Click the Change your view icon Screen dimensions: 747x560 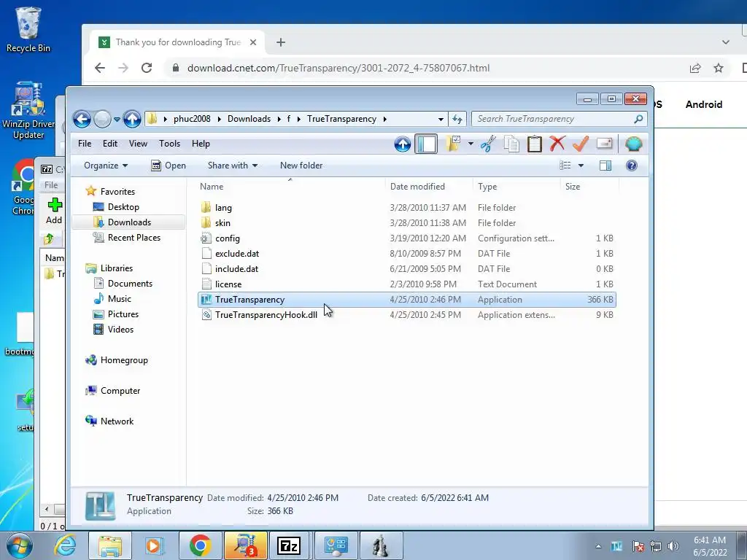pyautogui.click(x=565, y=166)
